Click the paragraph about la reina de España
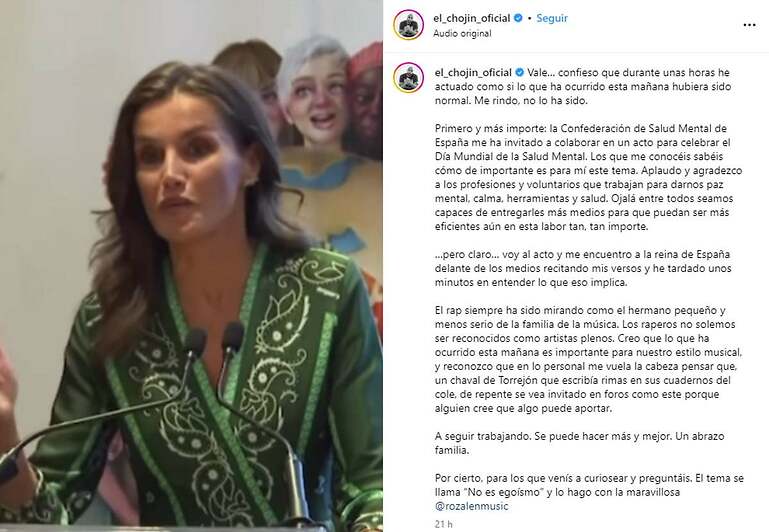769x532 pixels. coord(583,268)
